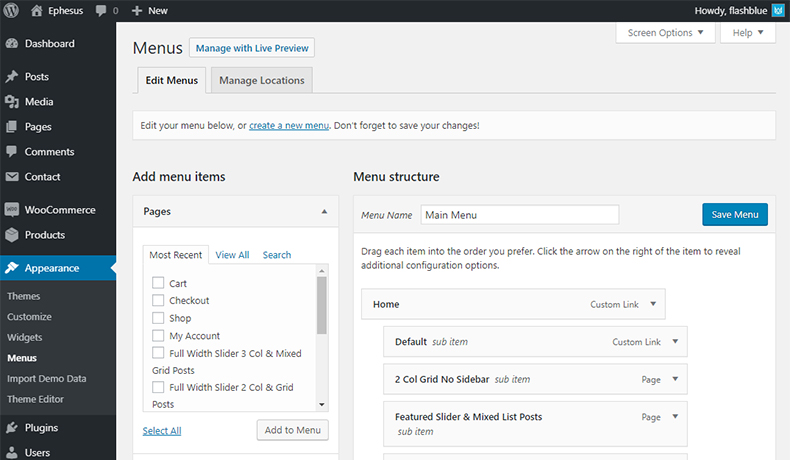Click the flashblue user avatar

pyautogui.click(x=778, y=11)
